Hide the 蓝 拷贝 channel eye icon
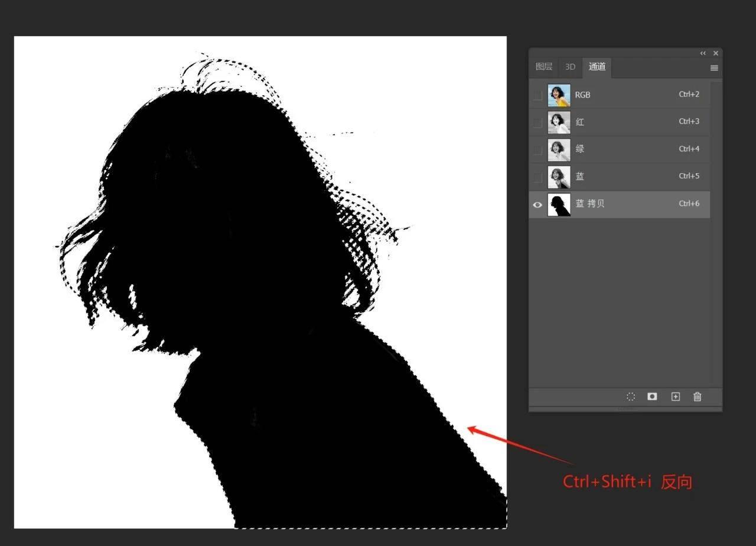The width and height of the screenshot is (756, 546). pos(537,204)
